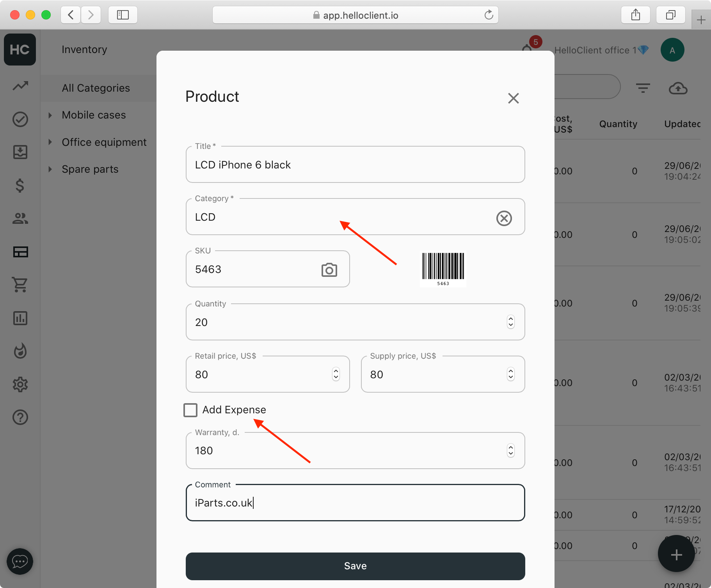Screen dimensions: 711x588
Task: Select Office equipment category label
Action: coord(104,142)
